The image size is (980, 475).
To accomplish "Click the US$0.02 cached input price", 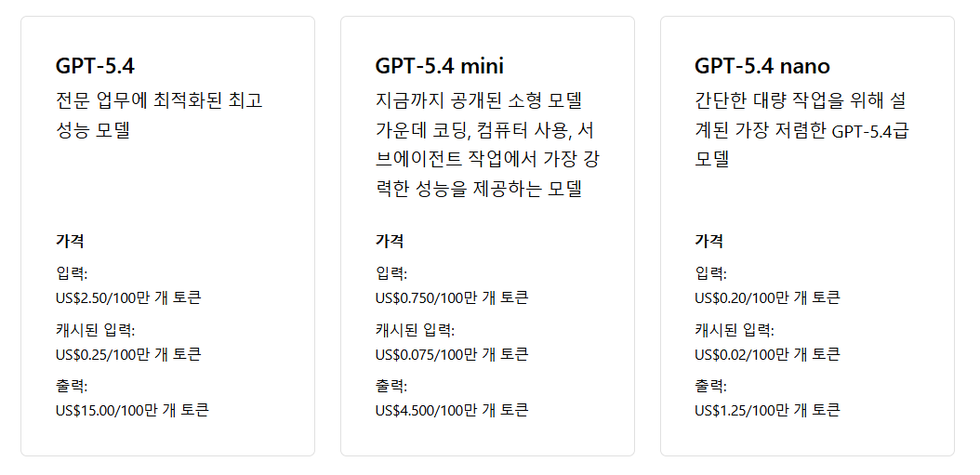I will click(767, 354).
